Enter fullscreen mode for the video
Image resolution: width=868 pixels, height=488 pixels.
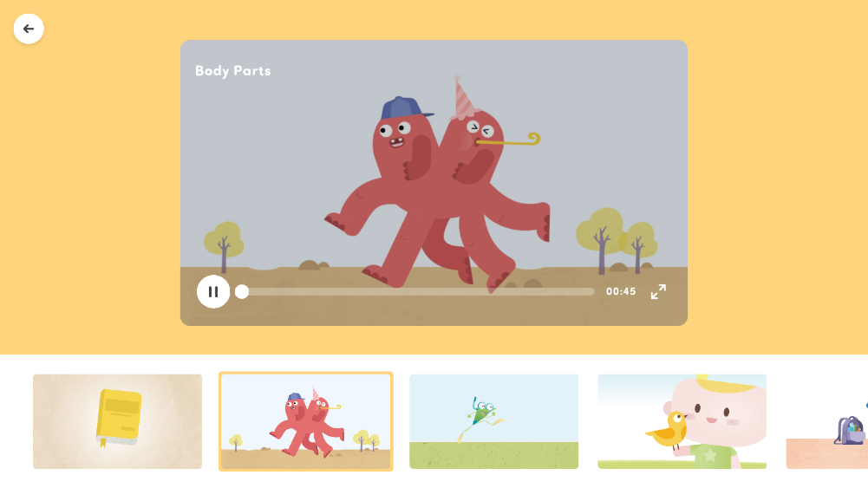[658, 291]
